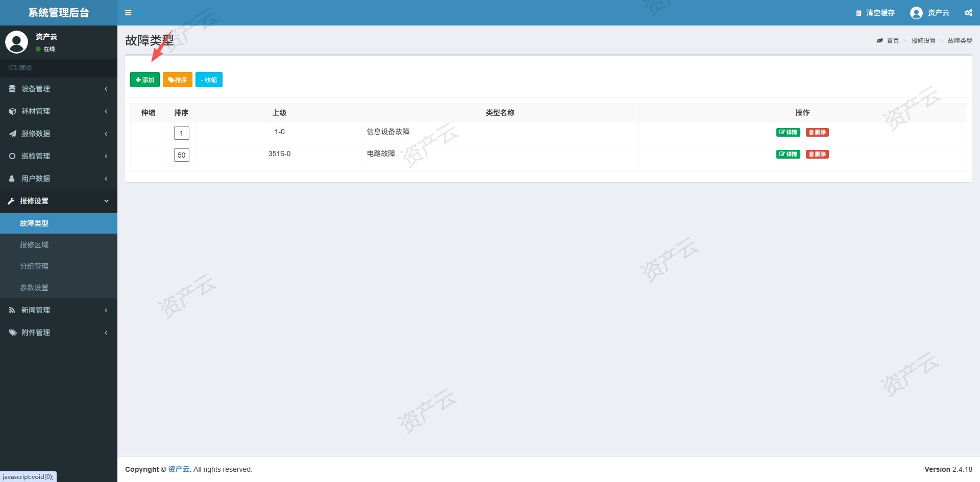
Task: Click the 设备管理 database icon
Action: click(x=12, y=89)
